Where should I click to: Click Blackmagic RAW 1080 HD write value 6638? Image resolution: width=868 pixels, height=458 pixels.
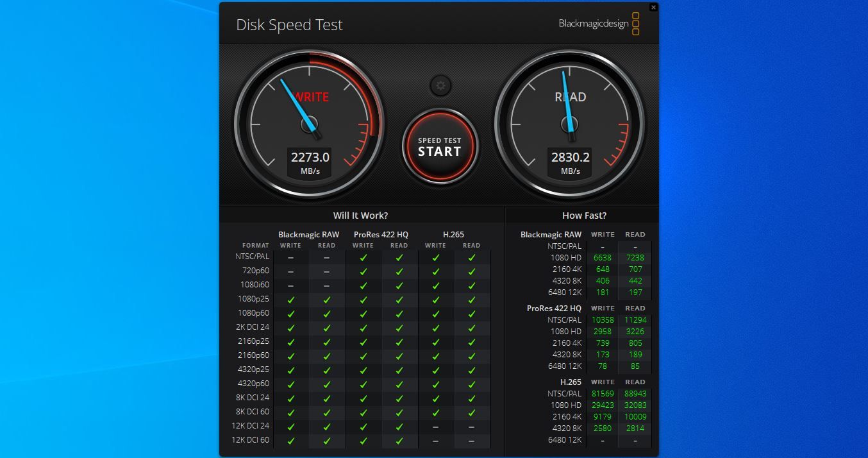(x=602, y=258)
